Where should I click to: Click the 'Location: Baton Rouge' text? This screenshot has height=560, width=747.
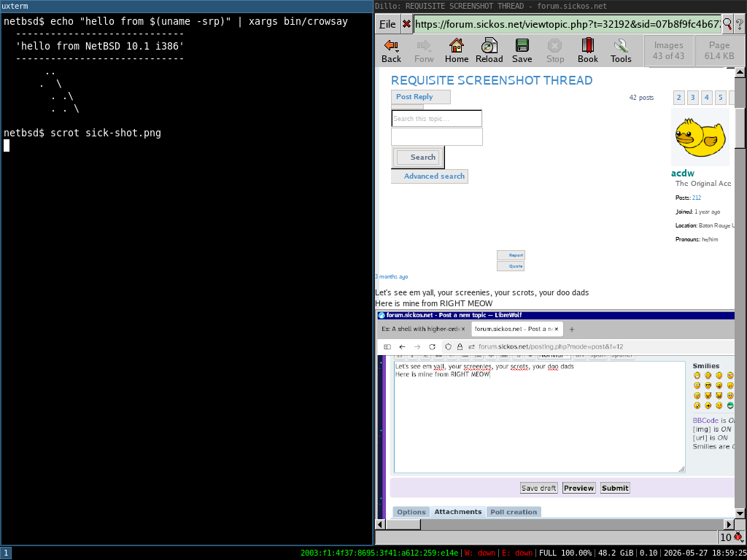pos(705,226)
